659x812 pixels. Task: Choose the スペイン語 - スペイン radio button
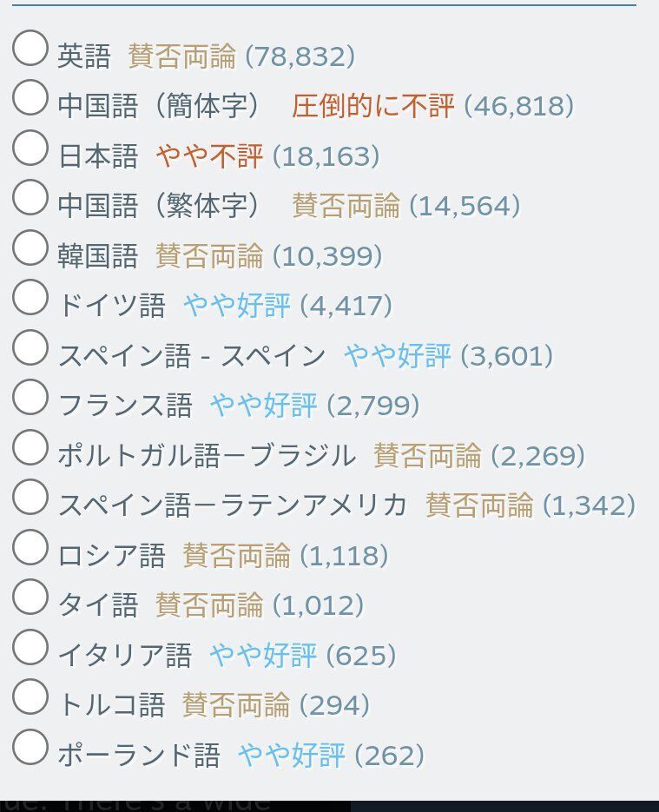30,347
